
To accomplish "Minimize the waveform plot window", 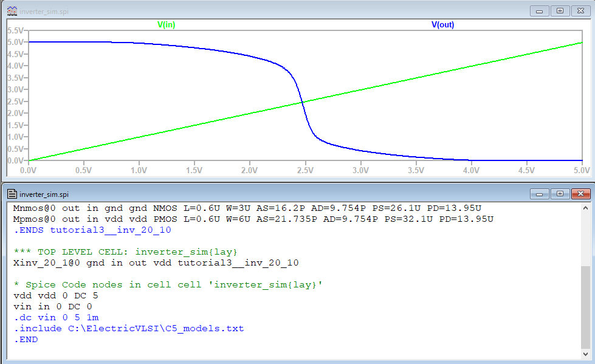I will tap(539, 11).
